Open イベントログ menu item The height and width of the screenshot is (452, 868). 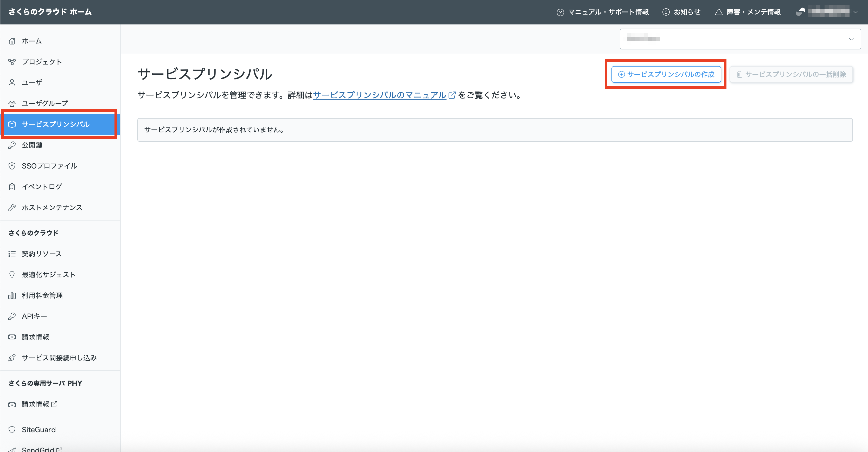60,187
